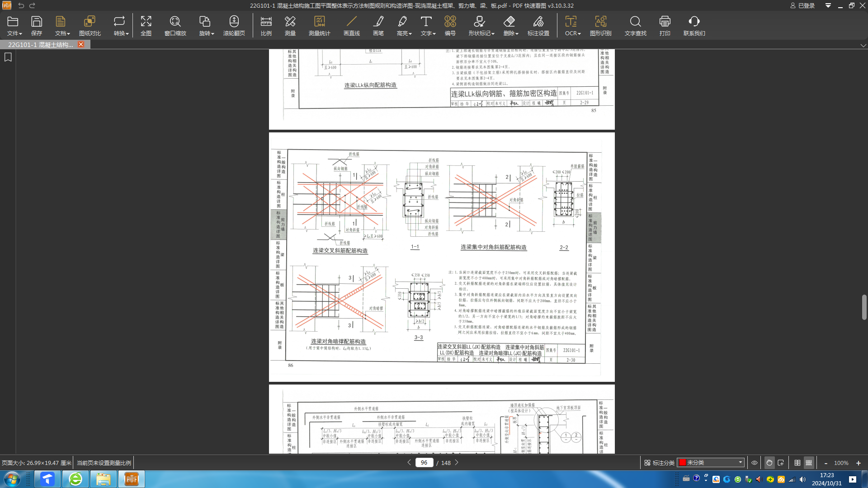
Task: Expand the 转换 dropdown arrow
Action: 127,34
